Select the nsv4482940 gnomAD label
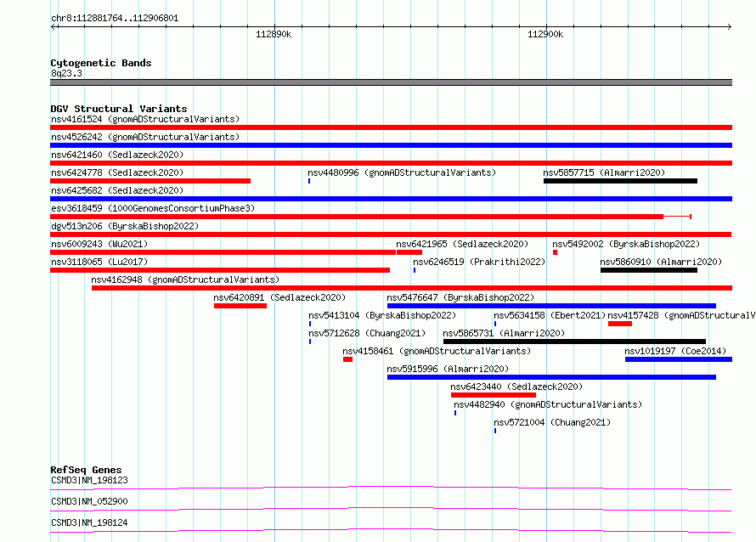 548,404
